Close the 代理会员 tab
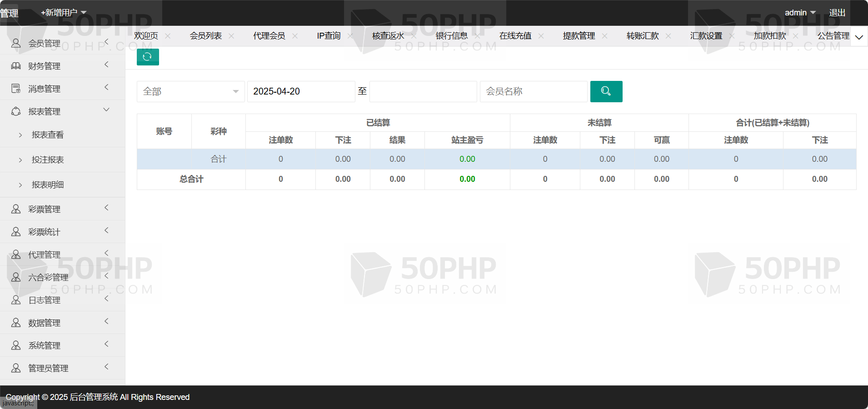The width and height of the screenshot is (868, 409). [x=295, y=36]
